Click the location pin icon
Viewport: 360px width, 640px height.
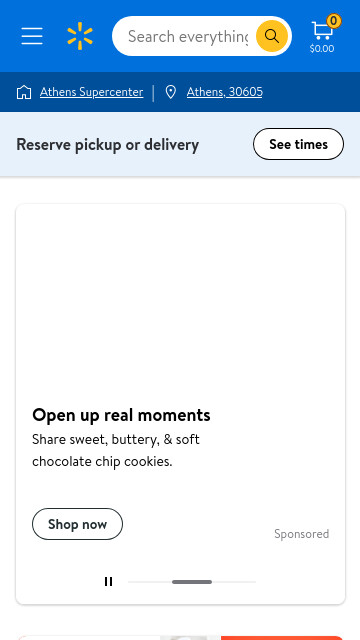(x=171, y=92)
